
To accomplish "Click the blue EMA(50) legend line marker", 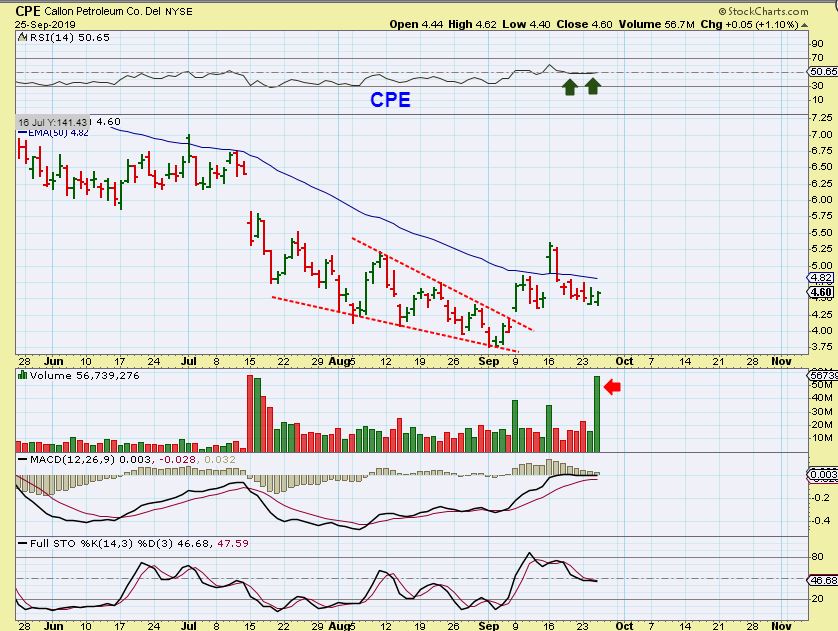I will click(22, 133).
